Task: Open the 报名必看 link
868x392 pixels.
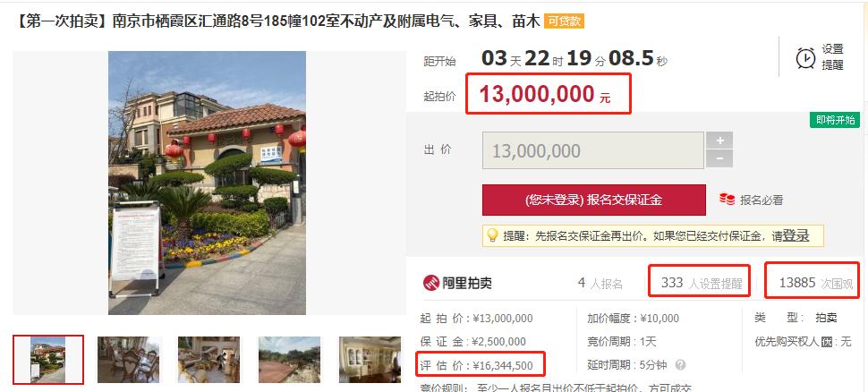Action: coord(762,200)
